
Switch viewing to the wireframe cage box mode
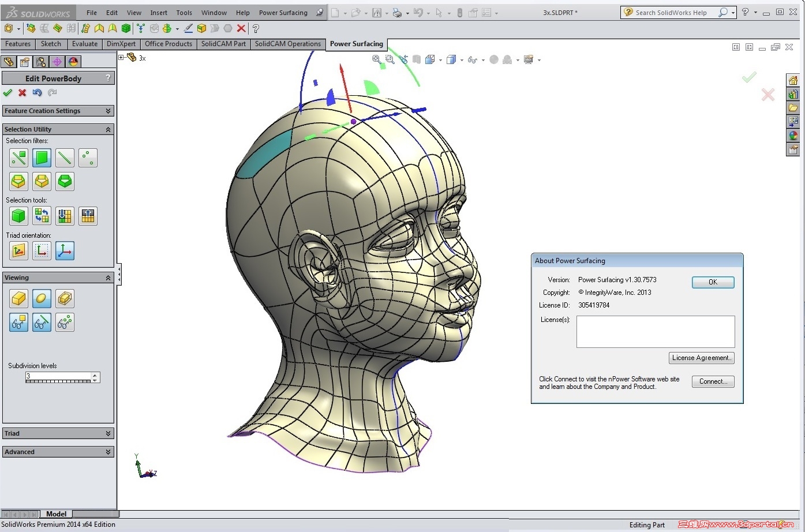tap(65, 298)
